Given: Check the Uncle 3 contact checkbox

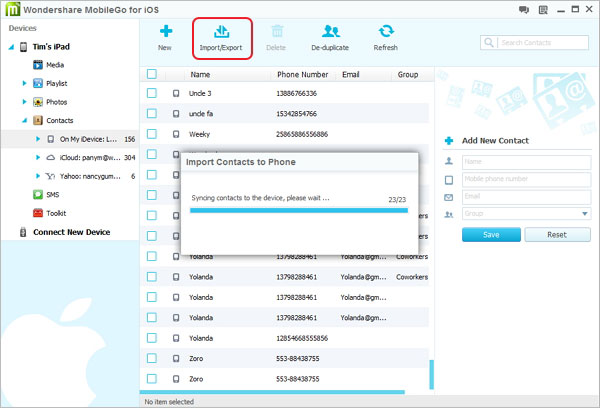Looking at the screenshot, I should point(152,93).
